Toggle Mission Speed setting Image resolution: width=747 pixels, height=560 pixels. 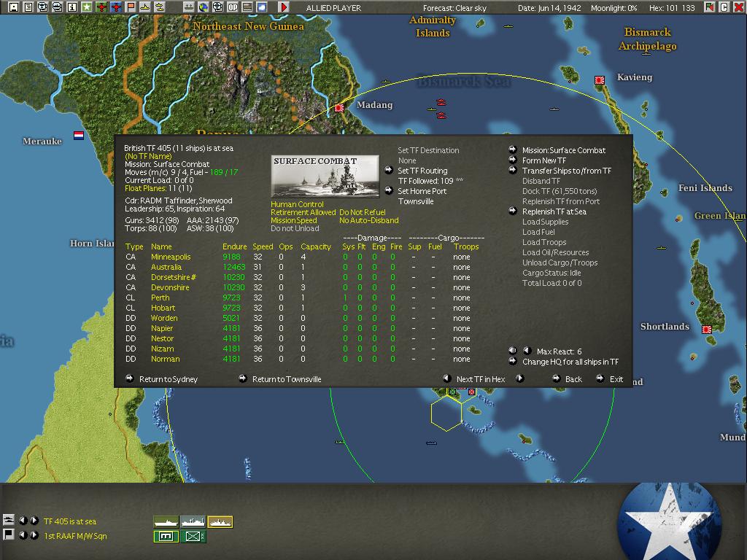pyautogui.click(x=293, y=220)
